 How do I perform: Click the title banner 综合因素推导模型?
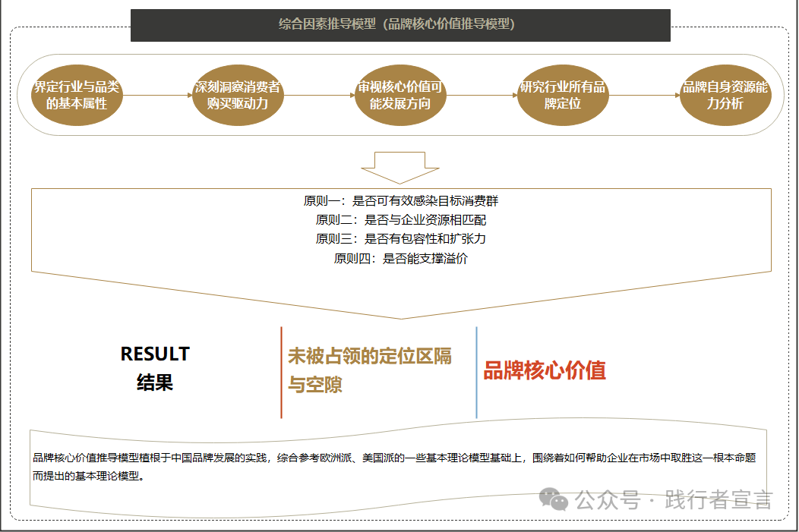pyautogui.click(x=400, y=25)
